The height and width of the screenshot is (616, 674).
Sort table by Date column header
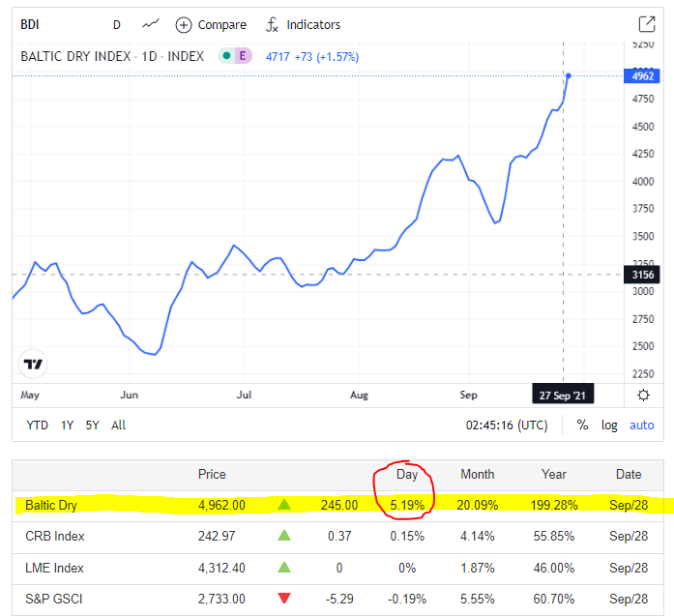coord(629,474)
